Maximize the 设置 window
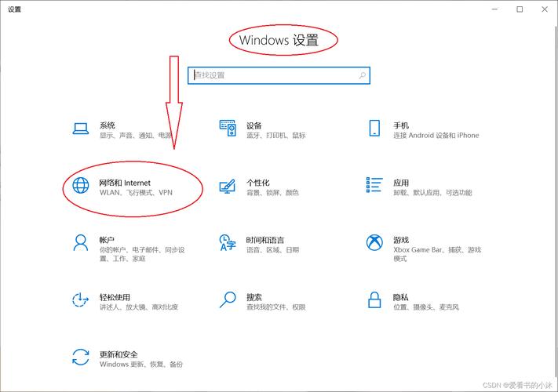The width and height of the screenshot is (558, 392). pyautogui.click(x=520, y=9)
